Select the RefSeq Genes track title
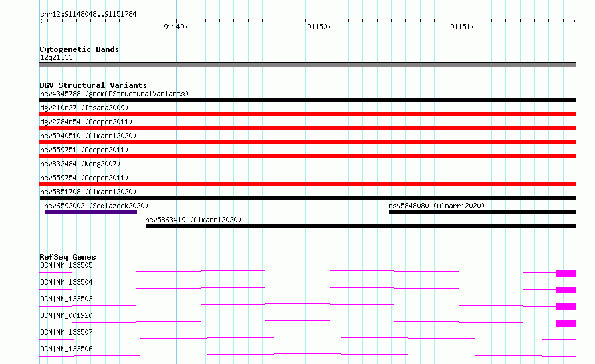 [x=68, y=257]
